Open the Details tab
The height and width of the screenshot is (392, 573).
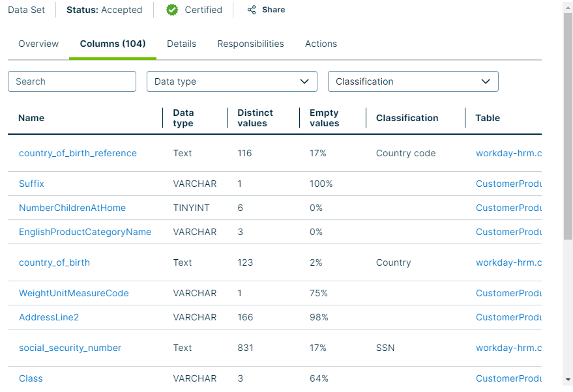pos(181,44)
